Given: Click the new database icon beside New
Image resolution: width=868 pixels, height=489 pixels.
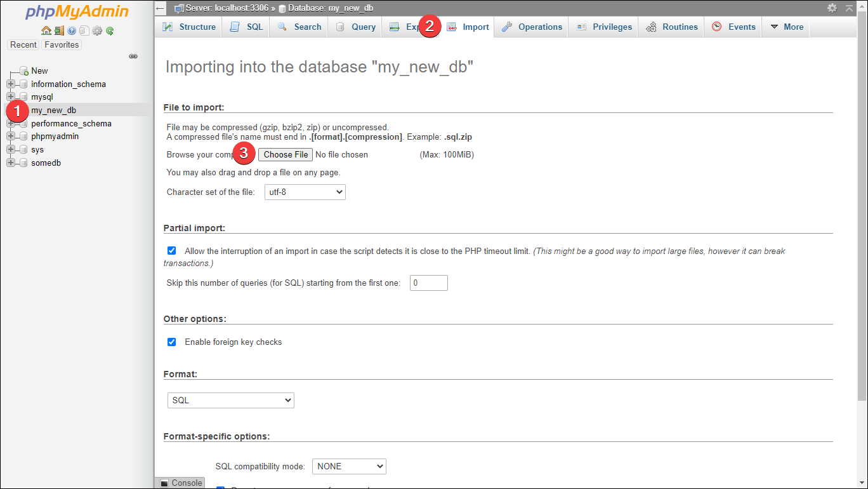Looking at the screenshot, I should (24, 70).
